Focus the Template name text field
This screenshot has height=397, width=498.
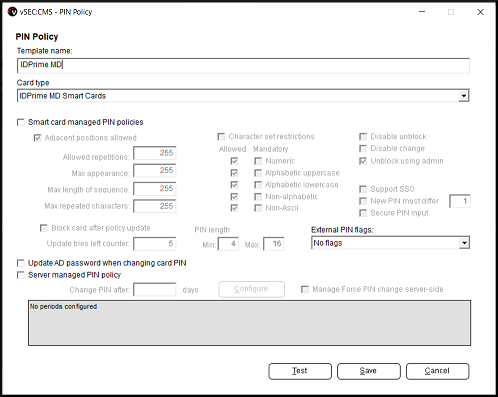point(243,65)
